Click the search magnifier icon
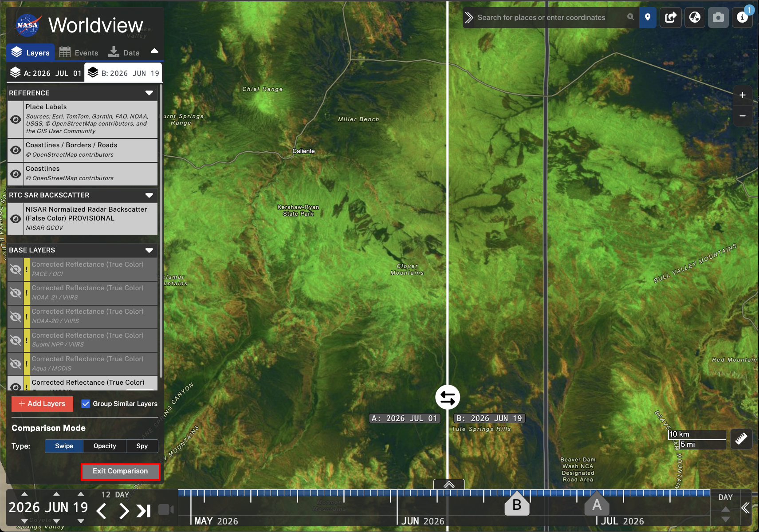 pos(630,17)
